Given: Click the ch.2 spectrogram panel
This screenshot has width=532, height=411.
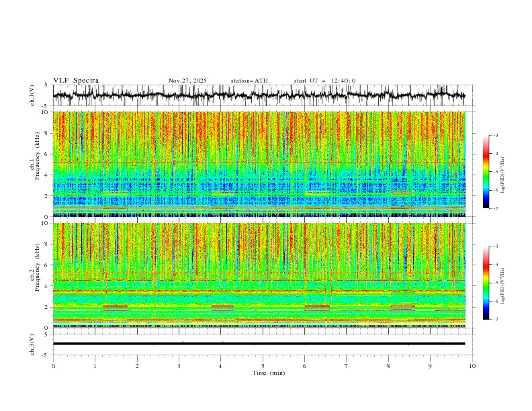Looking at the screenshot, I should tap(259, 275).
